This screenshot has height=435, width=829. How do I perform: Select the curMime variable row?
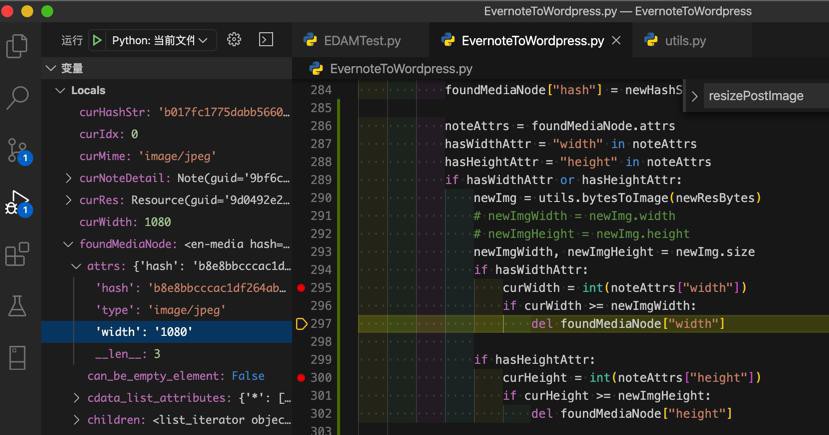(x=167, y=156)
